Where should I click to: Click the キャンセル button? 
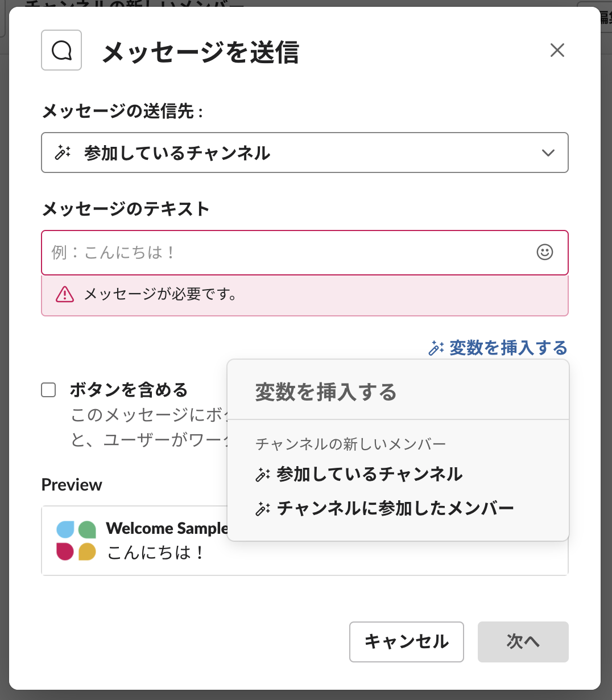coord(407,641)
